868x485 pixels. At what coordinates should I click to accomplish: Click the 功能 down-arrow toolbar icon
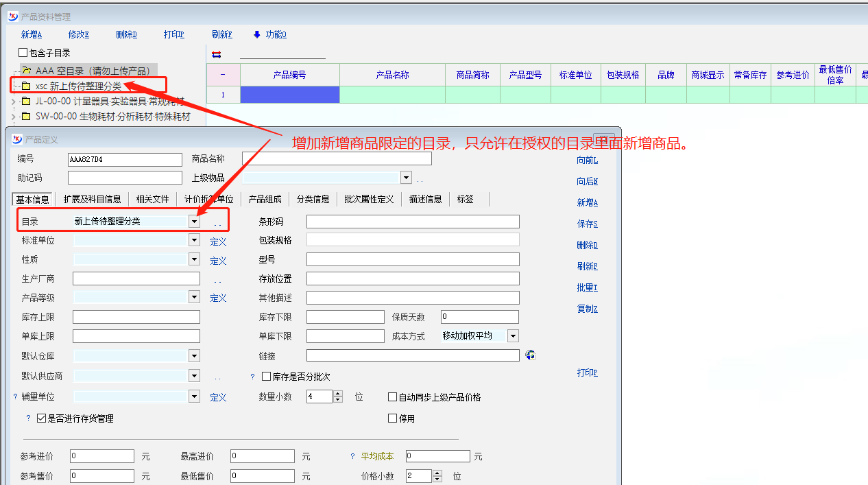[x=257, y=35]
